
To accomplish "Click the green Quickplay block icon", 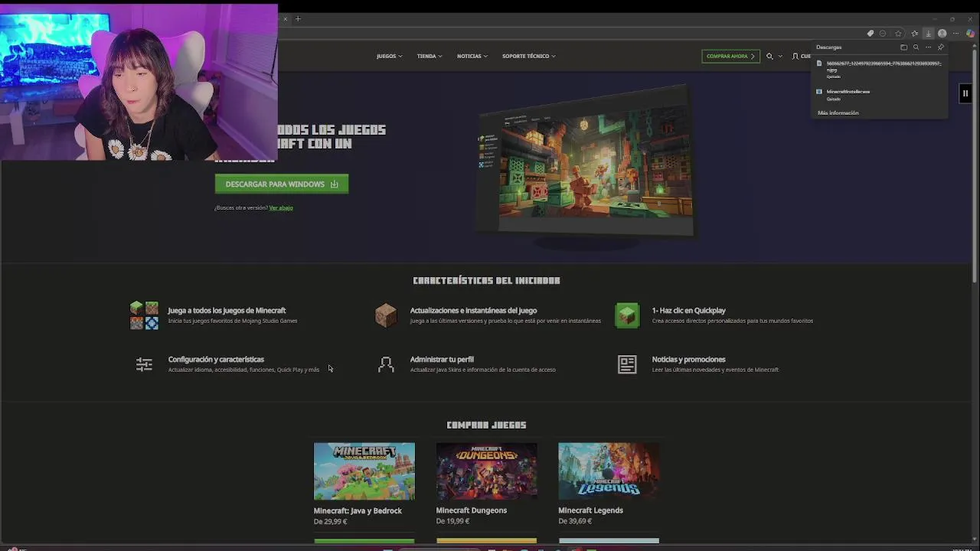I will (627, 315).
